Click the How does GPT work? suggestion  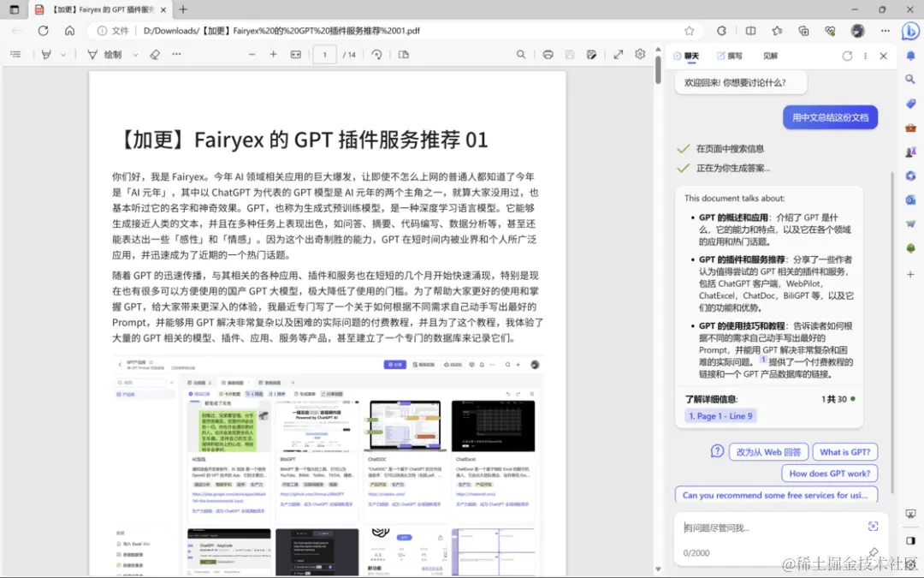point(830,474)
